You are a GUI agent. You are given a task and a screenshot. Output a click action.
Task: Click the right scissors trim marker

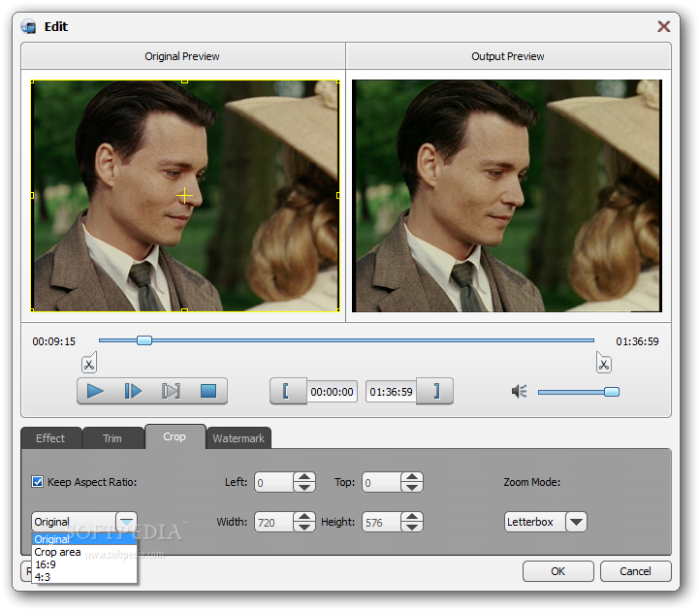point(604,363)
